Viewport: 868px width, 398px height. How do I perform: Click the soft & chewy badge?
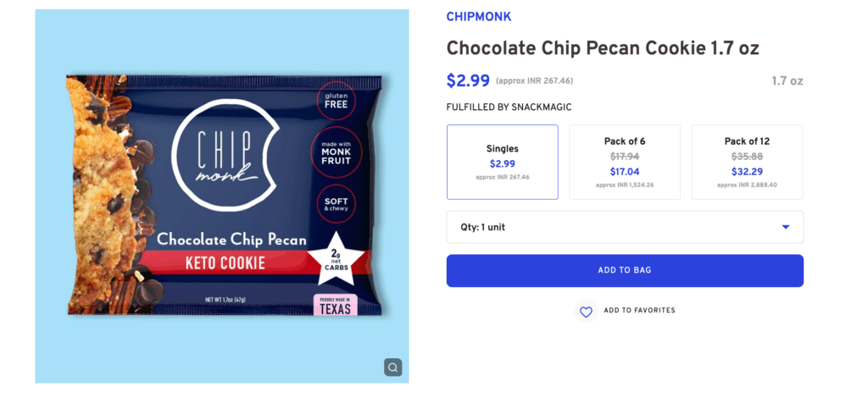[337, 204]
